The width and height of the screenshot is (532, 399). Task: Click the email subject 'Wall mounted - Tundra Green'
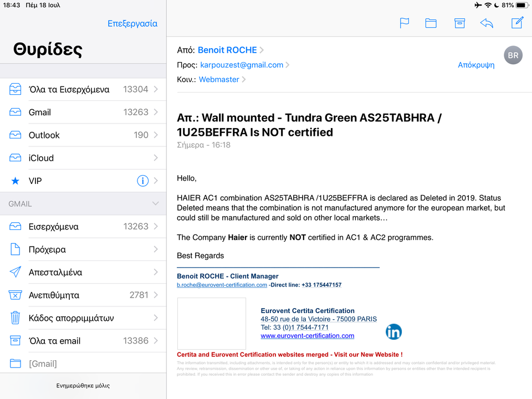309,125
